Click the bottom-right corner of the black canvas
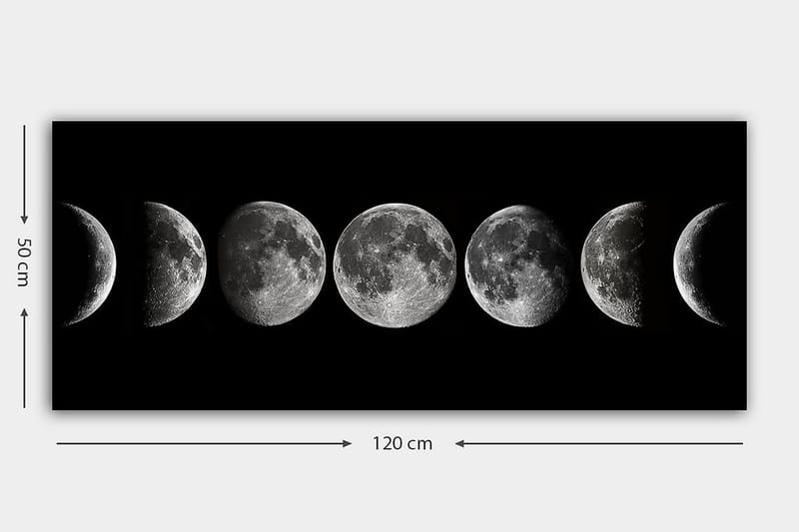The height and width of the screenshot is (532, 799). coord(743,406)
